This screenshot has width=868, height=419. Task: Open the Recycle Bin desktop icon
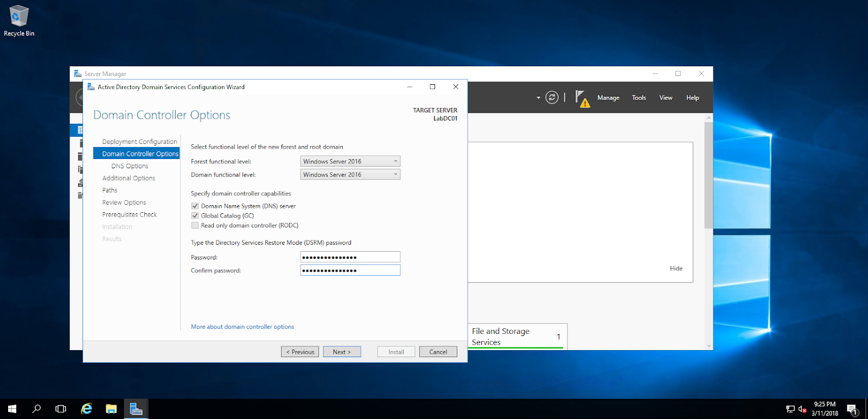pos(19,21)
